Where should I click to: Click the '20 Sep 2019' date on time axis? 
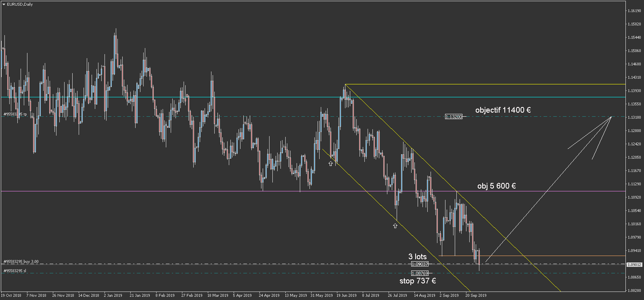[x=476, y=296]
